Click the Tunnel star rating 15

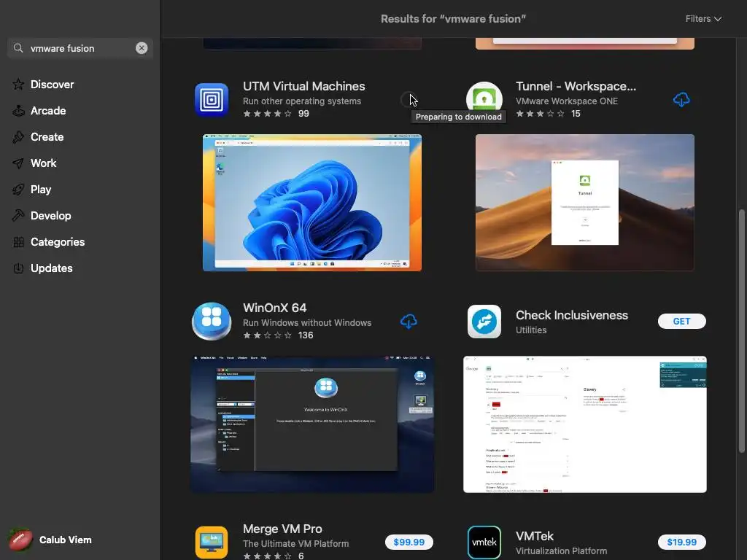[548, 113]
